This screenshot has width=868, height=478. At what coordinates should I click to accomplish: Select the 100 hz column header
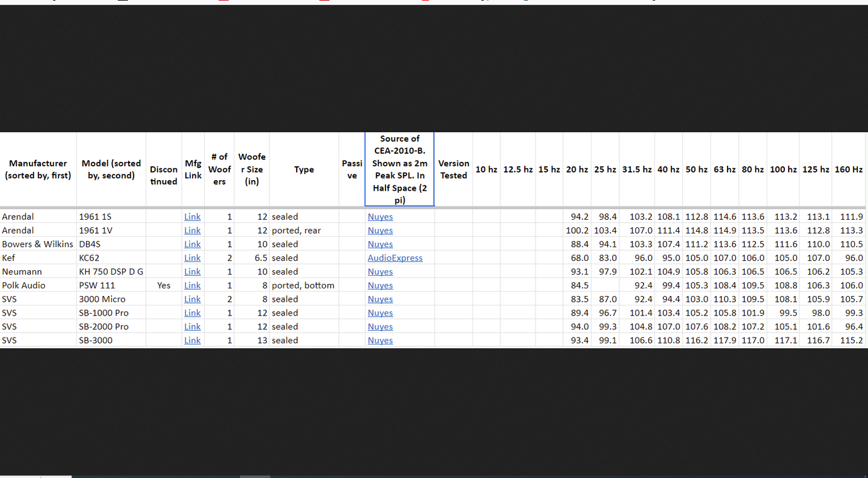coord(783,169)
